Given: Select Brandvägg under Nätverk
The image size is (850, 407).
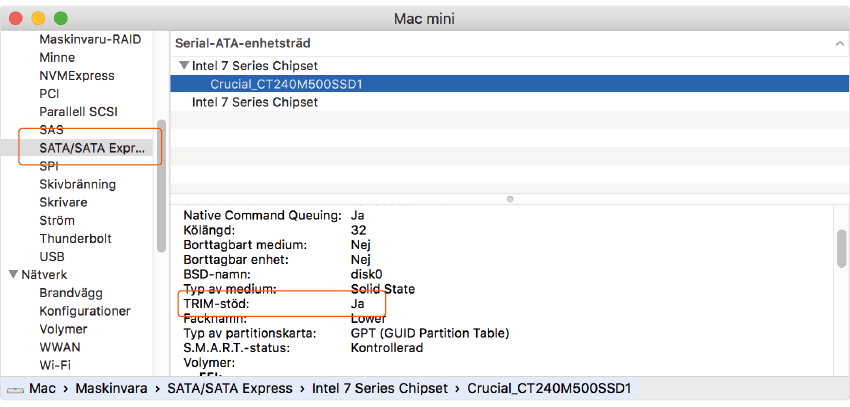Looking at the screenshot, I should point(71,293).
